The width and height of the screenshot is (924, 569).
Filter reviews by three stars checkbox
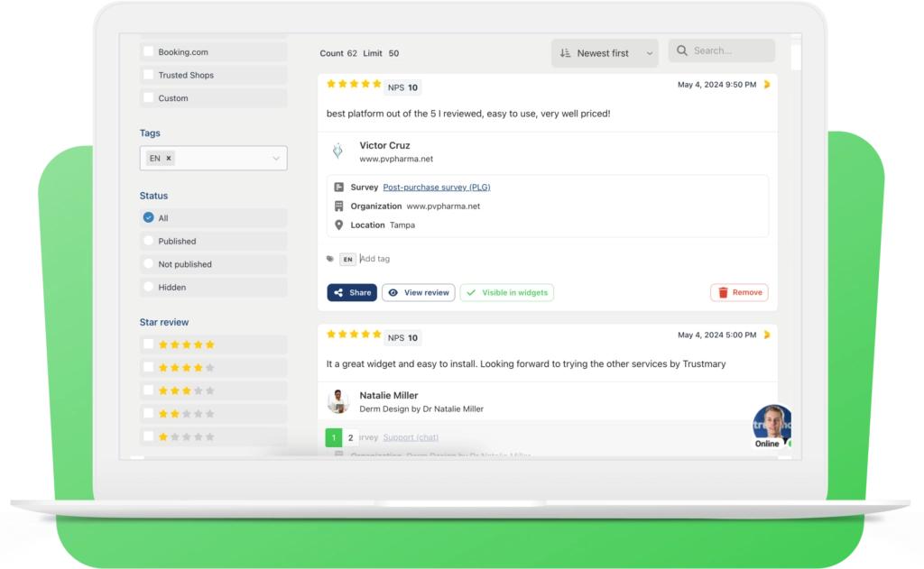[149, 390]
